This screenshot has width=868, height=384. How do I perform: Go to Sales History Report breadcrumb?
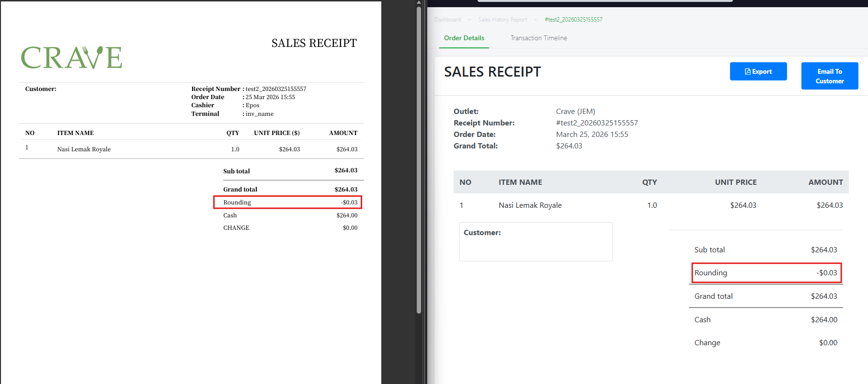[503, 20]
